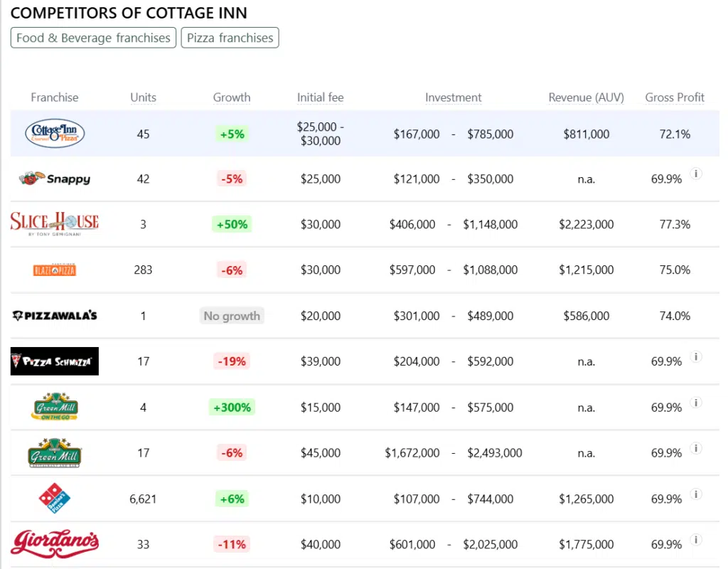Screen dimensions: 728x569
Task: Click the +300% growth badge
Action: click(232, 408)
